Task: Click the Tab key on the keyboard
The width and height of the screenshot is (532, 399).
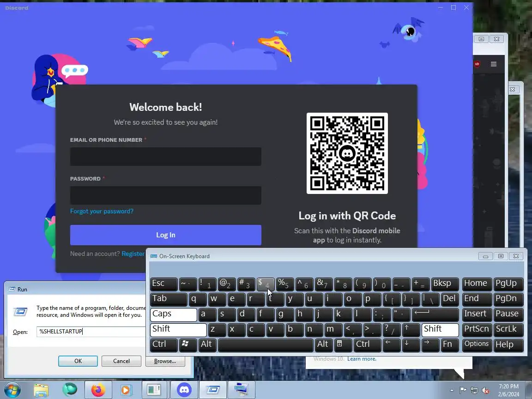Action: pos(169,299)
